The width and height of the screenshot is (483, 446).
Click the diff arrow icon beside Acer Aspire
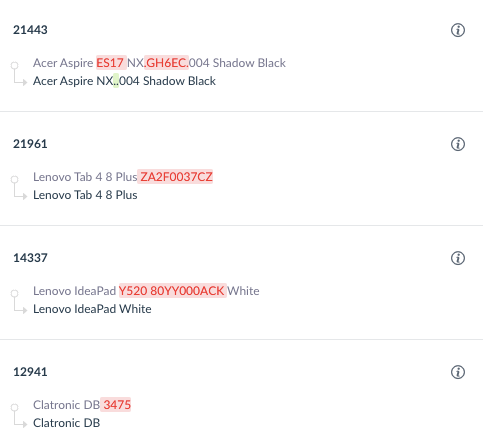point(19,73)
